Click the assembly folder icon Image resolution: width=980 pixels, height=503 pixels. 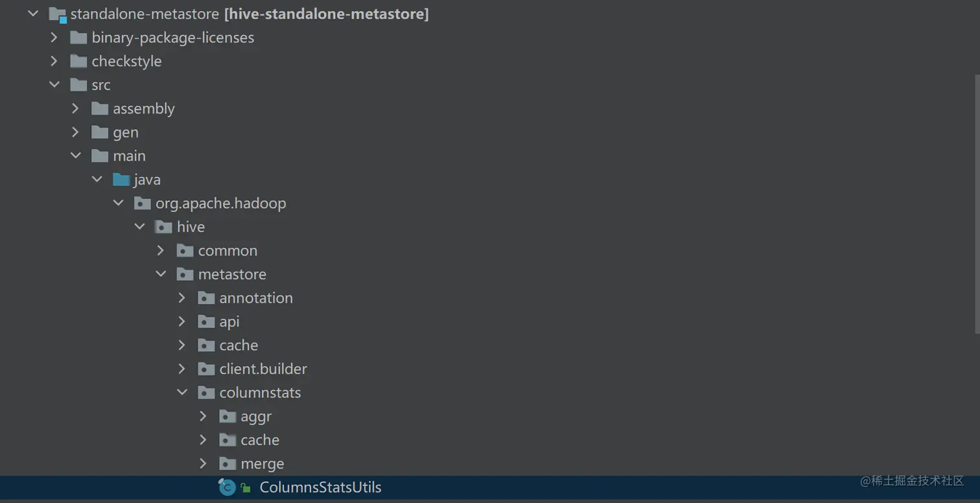pos(100,108)
